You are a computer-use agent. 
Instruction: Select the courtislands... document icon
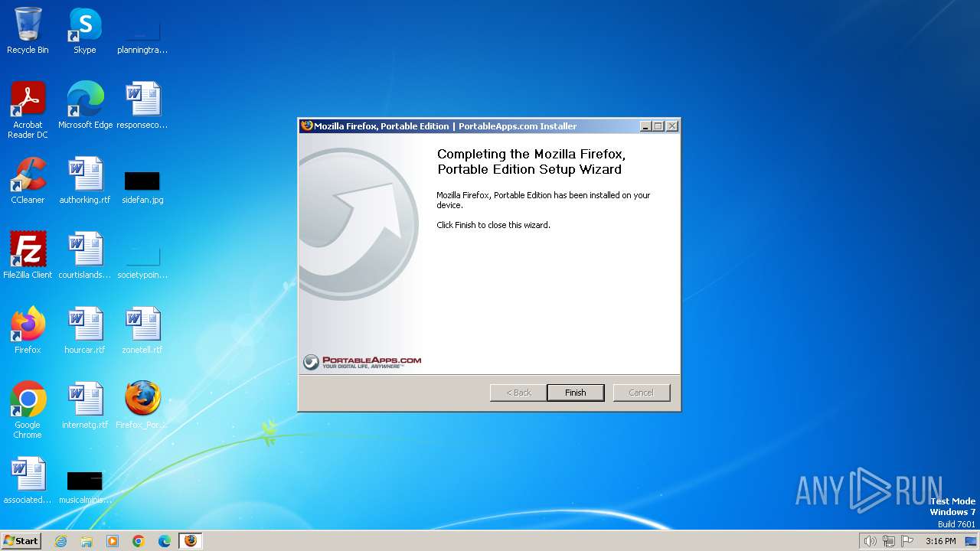(x=85, y=256)
